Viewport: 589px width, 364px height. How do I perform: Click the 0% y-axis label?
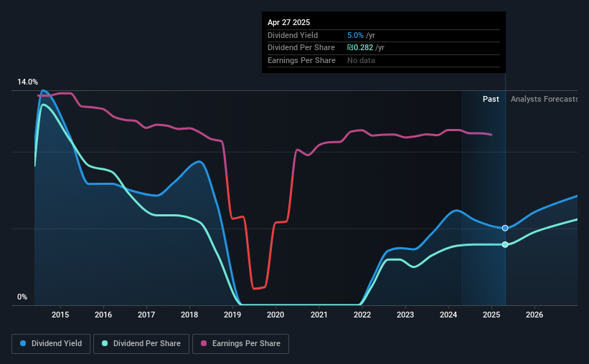tap(22, 297)
